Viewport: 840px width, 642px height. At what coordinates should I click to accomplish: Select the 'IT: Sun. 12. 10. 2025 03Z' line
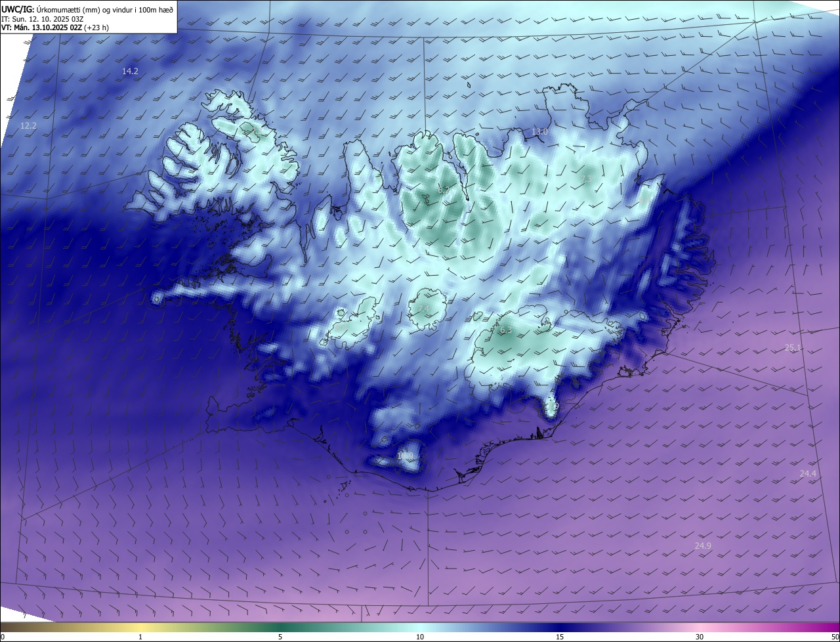(x=41, y=19)
